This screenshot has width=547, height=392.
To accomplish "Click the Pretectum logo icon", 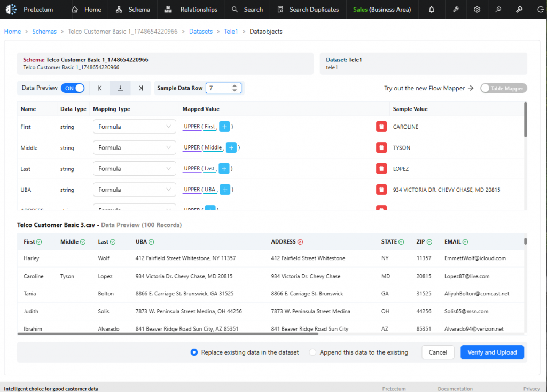I will 11,10.
